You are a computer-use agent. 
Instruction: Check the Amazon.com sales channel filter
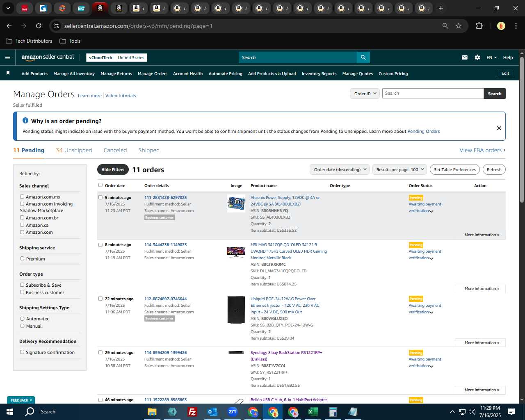22,232
